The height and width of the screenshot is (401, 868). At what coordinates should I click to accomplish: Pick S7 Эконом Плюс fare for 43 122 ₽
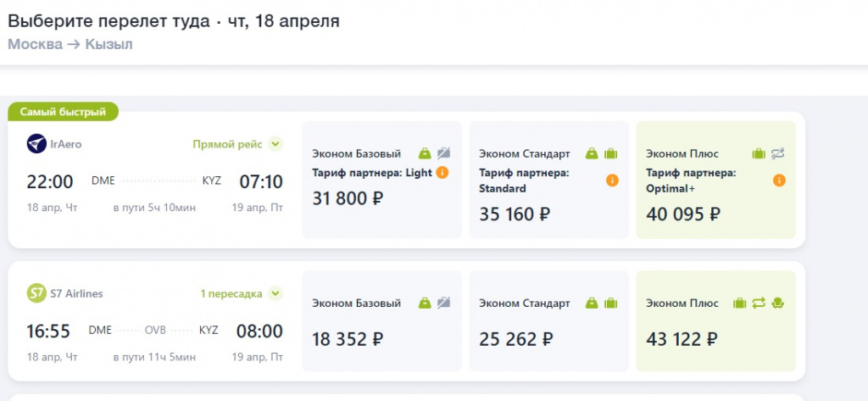click(716, 320)
